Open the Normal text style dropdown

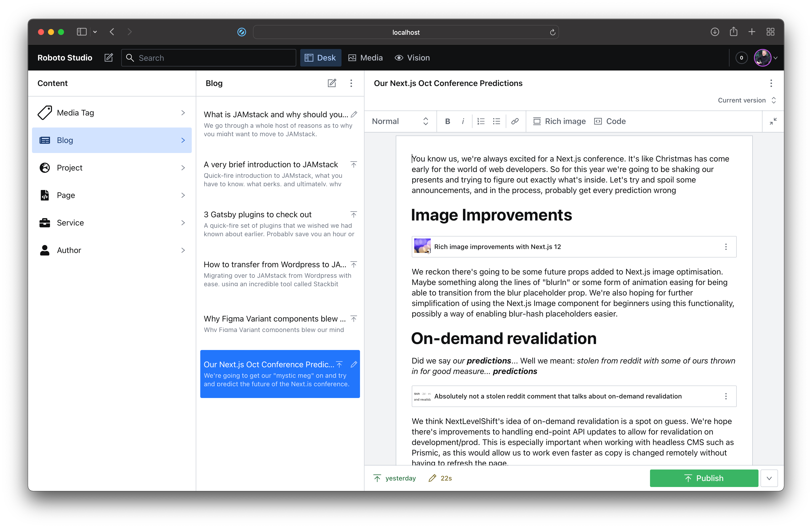tap(400, 121)
